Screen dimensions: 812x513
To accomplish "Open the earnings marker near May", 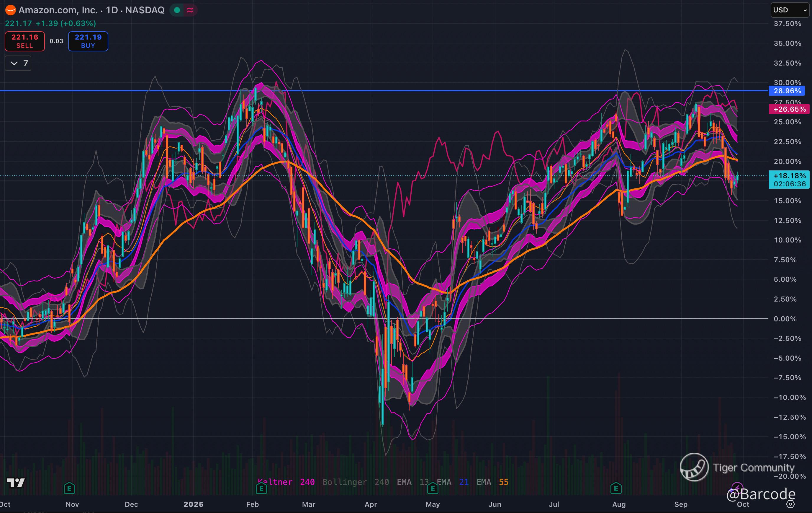I will (433, 488).
